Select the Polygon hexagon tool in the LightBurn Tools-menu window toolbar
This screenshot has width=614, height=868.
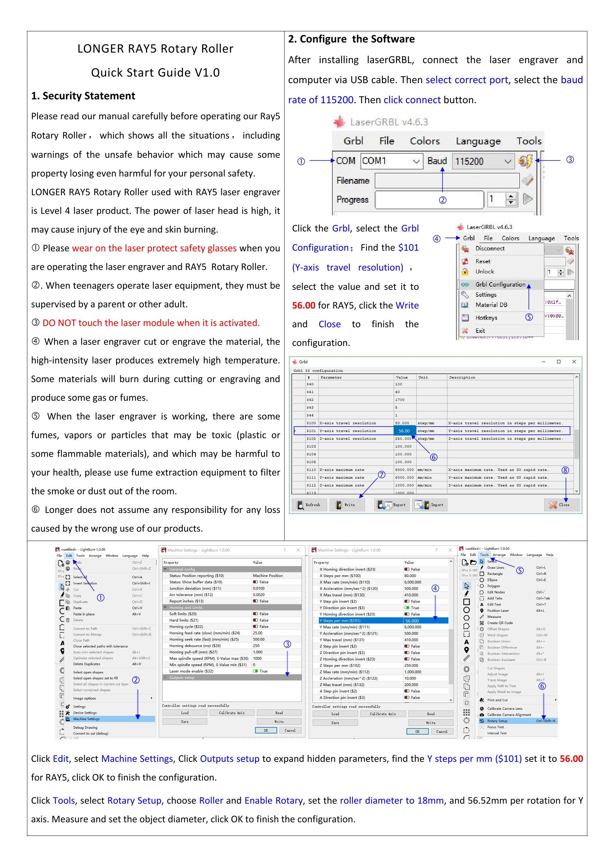pyautogui.click(x=467, y=618)
